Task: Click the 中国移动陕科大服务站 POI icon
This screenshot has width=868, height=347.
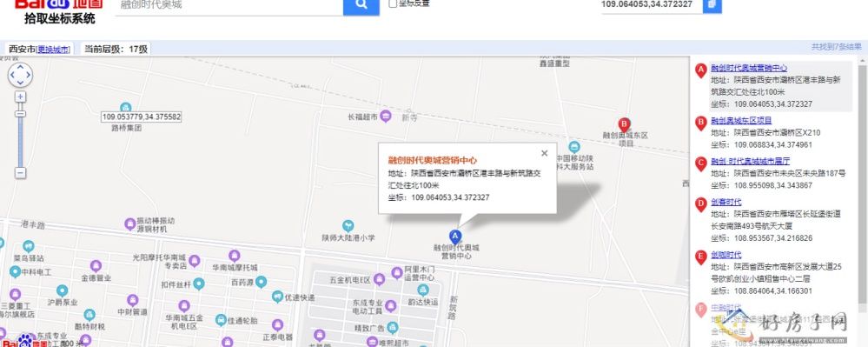Action: (574, 147)
